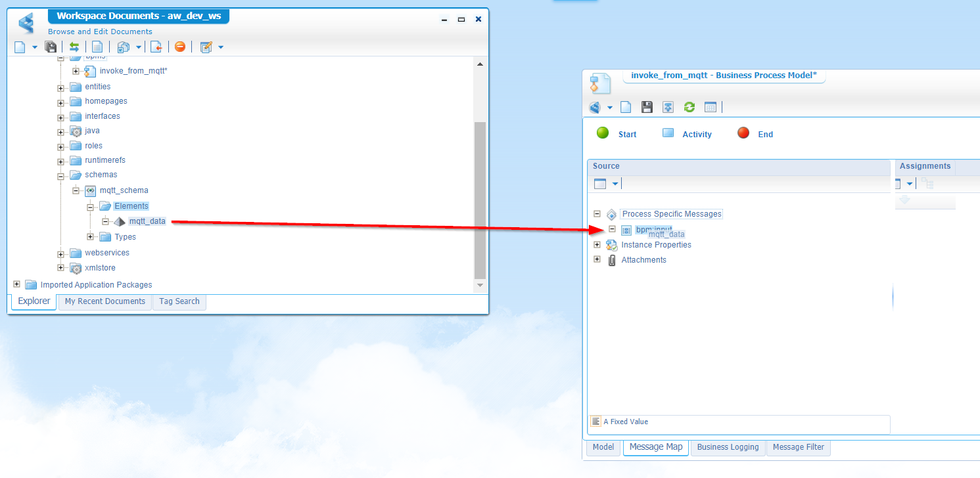Expand the entities folder
Image resolution: width=980 pixels, height=478 pixels.
[x=60, y=88]
